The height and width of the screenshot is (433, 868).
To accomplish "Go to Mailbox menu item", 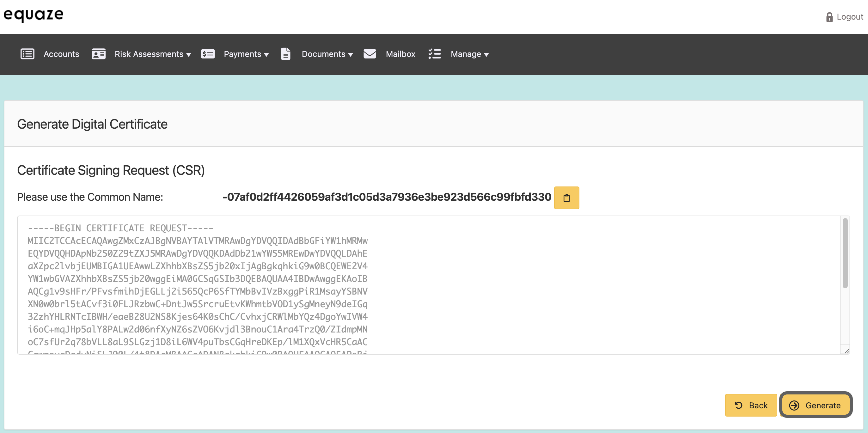I will 400,54.
